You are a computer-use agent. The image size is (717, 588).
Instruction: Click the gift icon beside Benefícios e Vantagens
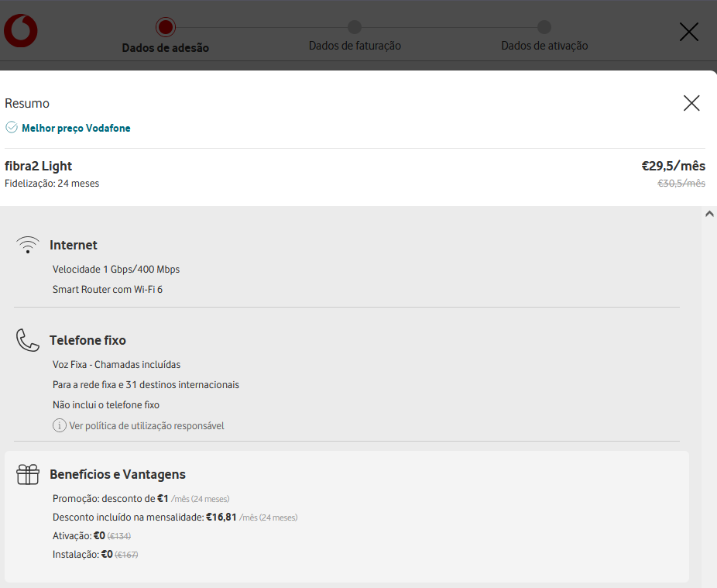click(28, 474)
